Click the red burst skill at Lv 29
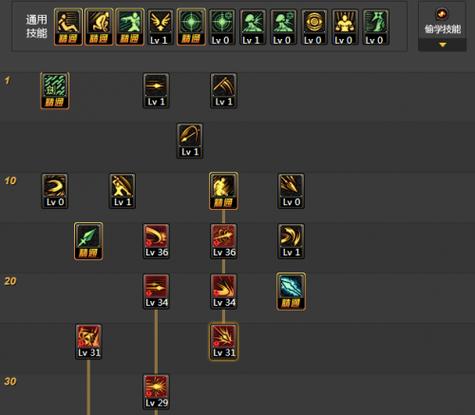The width and height of the screenshot is (475, 415). click(156, 392)
